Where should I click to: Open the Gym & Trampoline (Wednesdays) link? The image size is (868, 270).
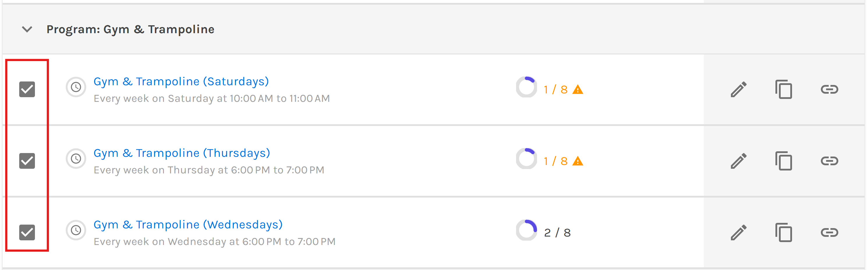[x=188, y=225]
